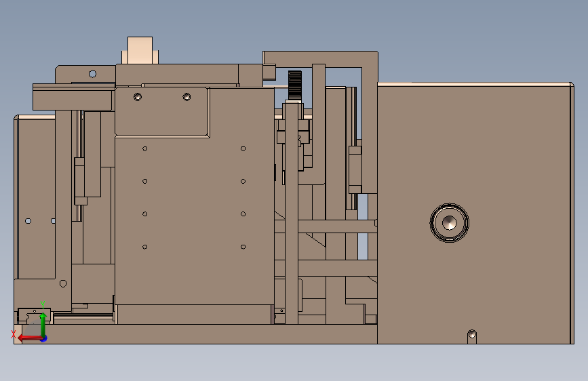This screenshot has height=381, width=588.
Task: Pick top-left hole of eight-hole center plate
Action: tap(144, 149)
